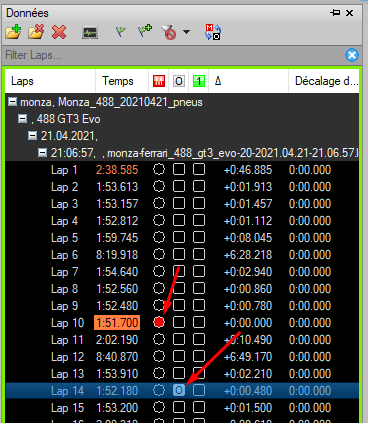Image resolution: width=368 pixels, height=423 pixels.
Task: Open the dropdown arrow beside the no-flag icon
Action: pos(187,32)
